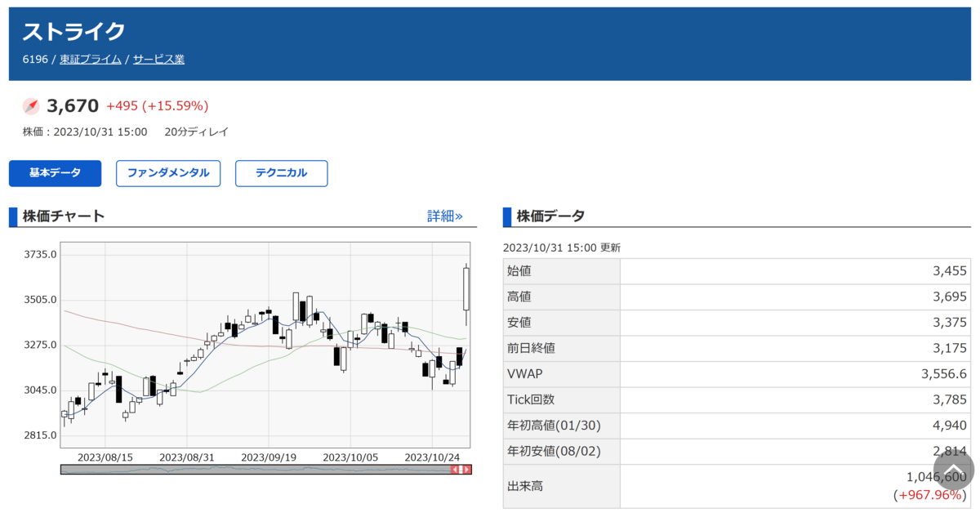This screenshot has height=513, width=980.
Task: Click the 6196 stock code
Action: click(x=35, y=59)
